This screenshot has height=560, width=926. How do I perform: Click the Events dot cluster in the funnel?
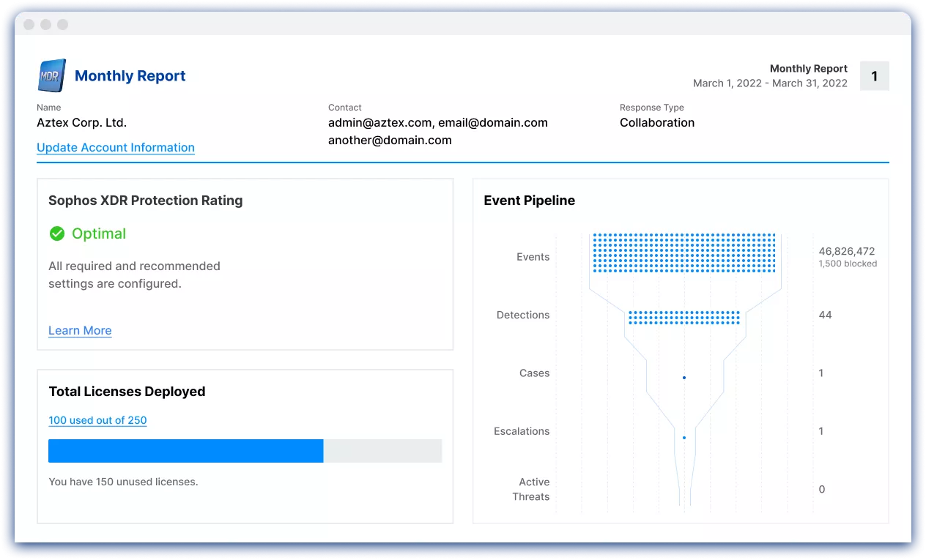[x=684, y=253]
